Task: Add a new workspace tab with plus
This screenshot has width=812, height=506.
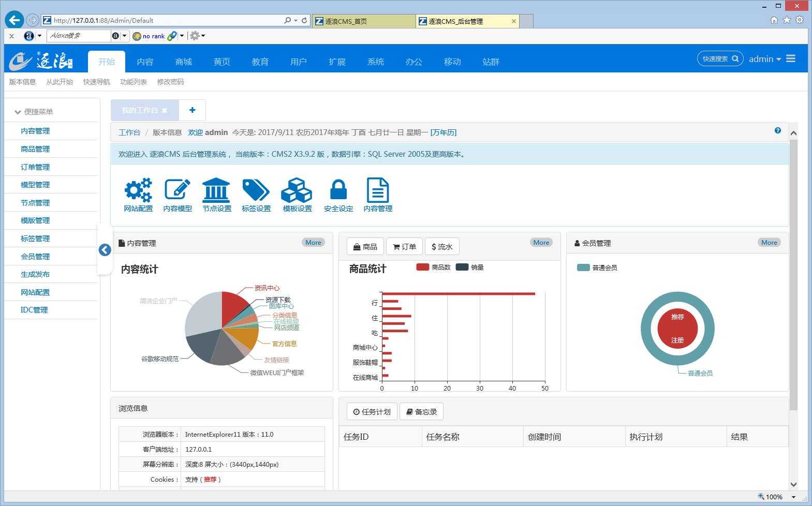Action: 192,110
